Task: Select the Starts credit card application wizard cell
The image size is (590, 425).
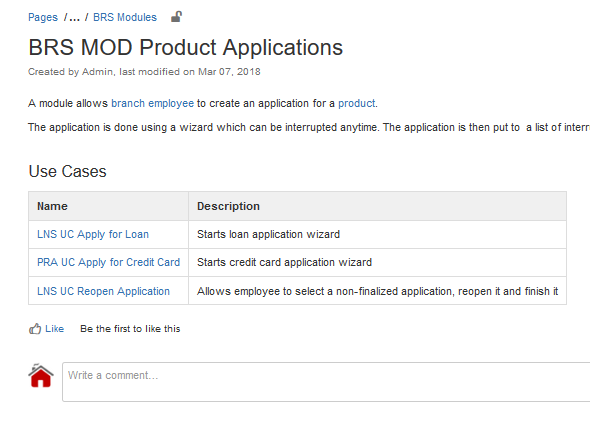Action: pyautogui.click(x=377, y=262)
